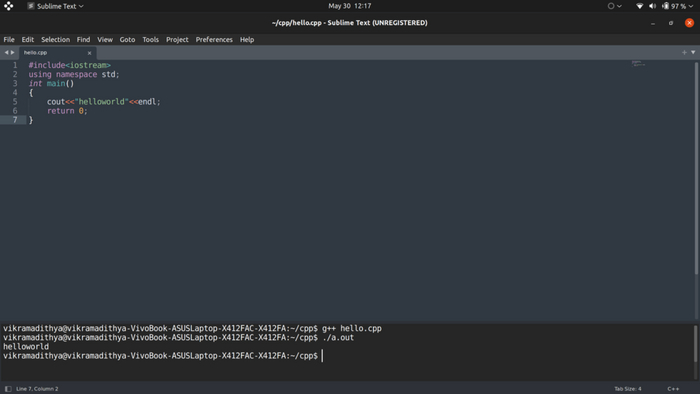Open the Preferences menu
The width and height of the screenshot is (700, 394).
214,39
